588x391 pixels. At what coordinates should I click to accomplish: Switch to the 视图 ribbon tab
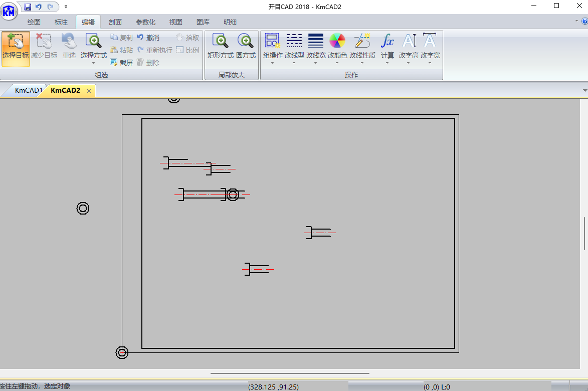coord(175,22)
